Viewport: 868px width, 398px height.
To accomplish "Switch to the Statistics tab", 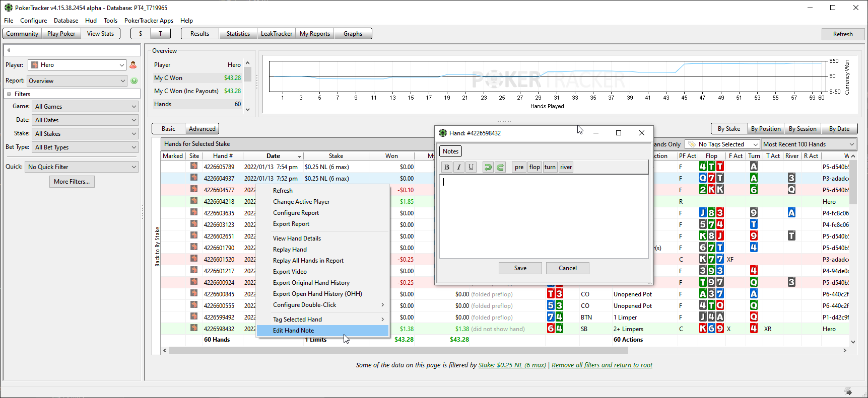I will [x=238, y=34].
